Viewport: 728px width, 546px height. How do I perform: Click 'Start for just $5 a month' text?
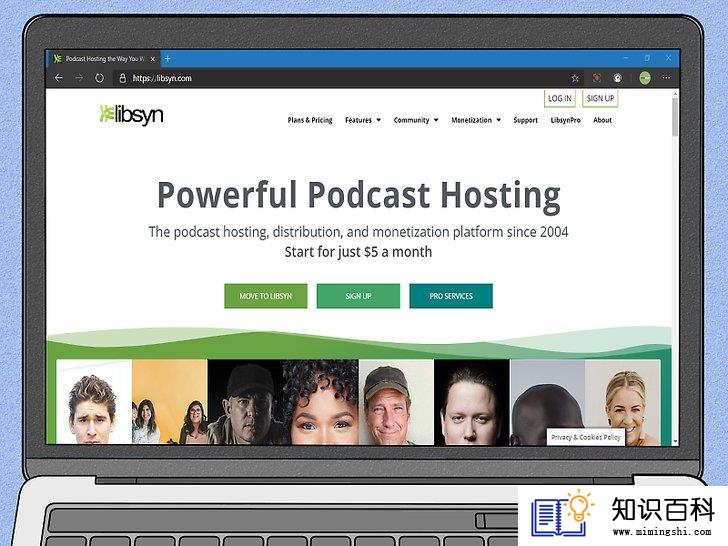[x=358, y=252]
